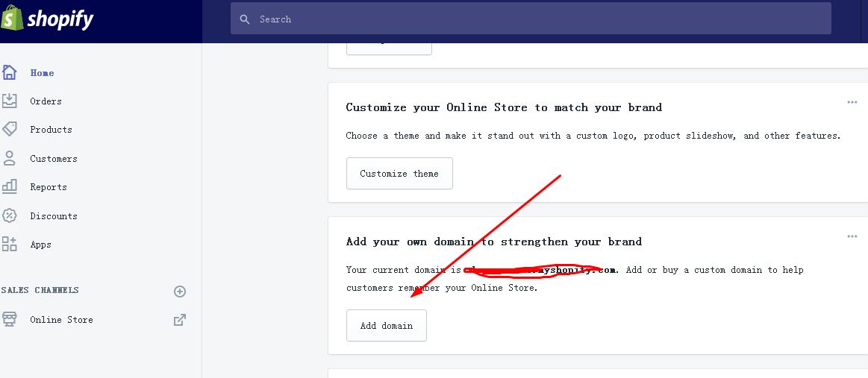Screen dimensions: 868x378
Task: Click text 'Your current domain is'
Action: [403, 270]
